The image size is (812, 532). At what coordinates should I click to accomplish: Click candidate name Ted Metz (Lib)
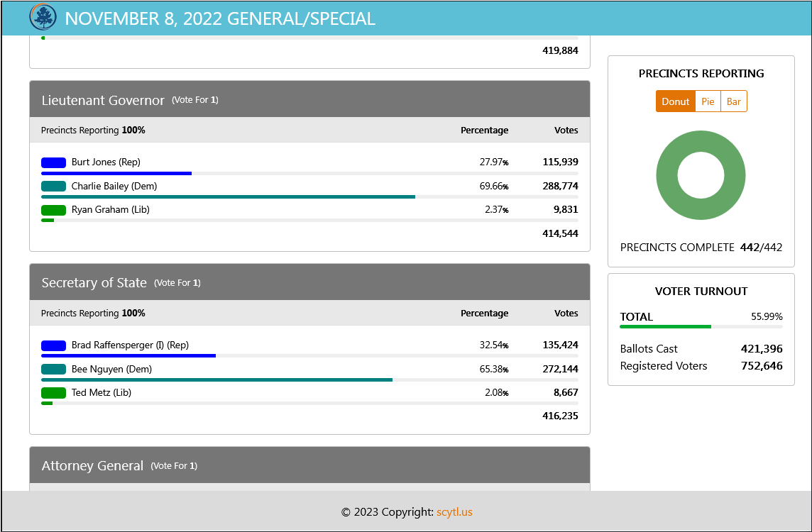(x=101, y=392)
